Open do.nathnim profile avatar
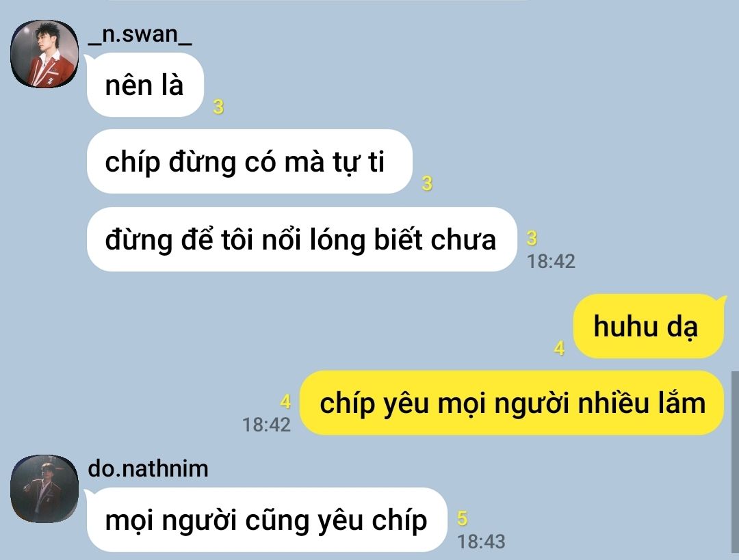 [44, 488]
